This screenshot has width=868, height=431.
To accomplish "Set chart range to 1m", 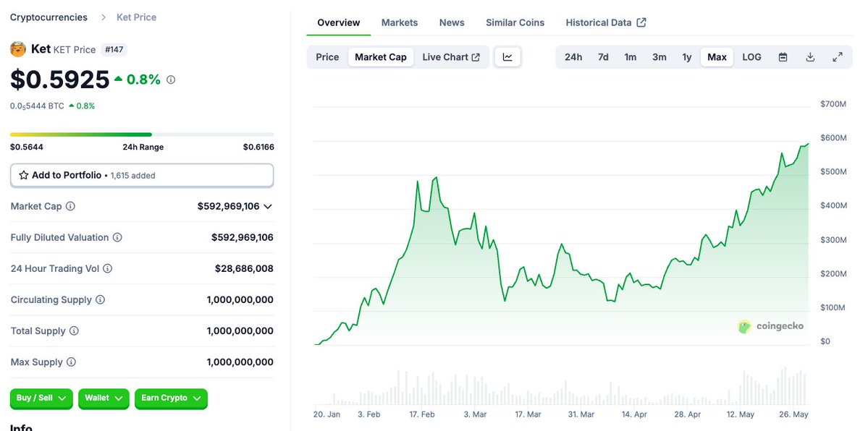I will [631, 57].
